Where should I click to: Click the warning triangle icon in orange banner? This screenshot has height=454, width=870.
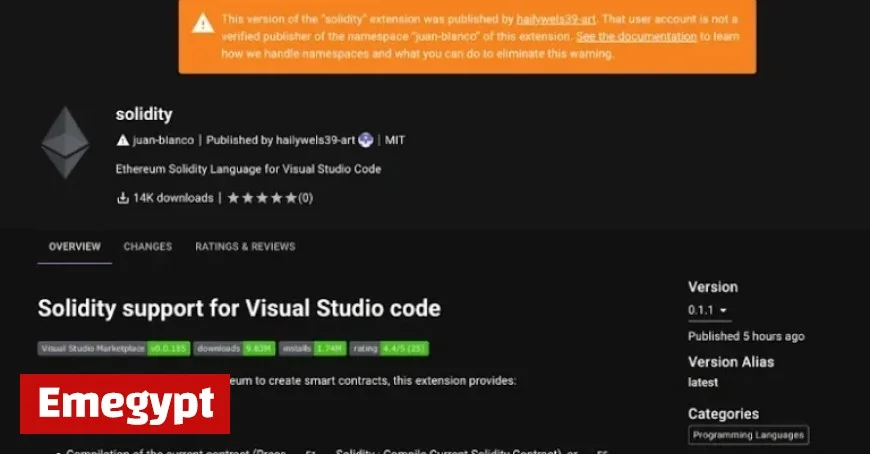203,23
